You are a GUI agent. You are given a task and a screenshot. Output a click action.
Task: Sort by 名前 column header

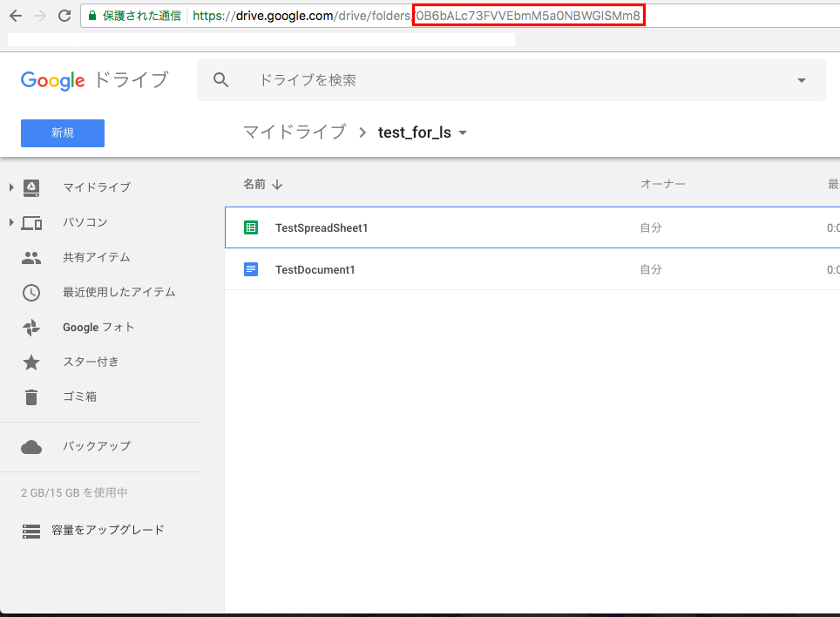coord(254,184)
